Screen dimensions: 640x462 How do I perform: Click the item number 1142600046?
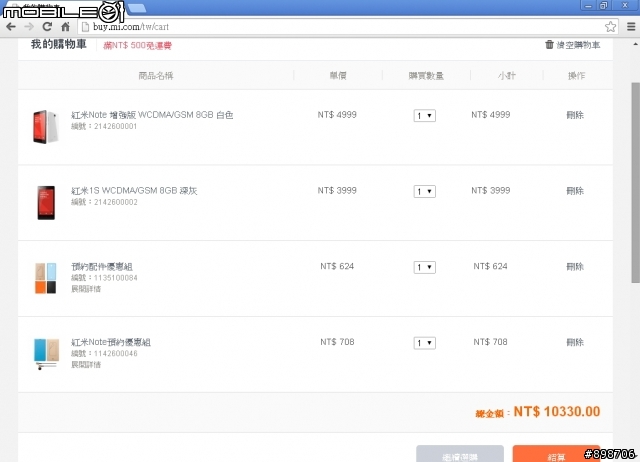pos(116,353)
